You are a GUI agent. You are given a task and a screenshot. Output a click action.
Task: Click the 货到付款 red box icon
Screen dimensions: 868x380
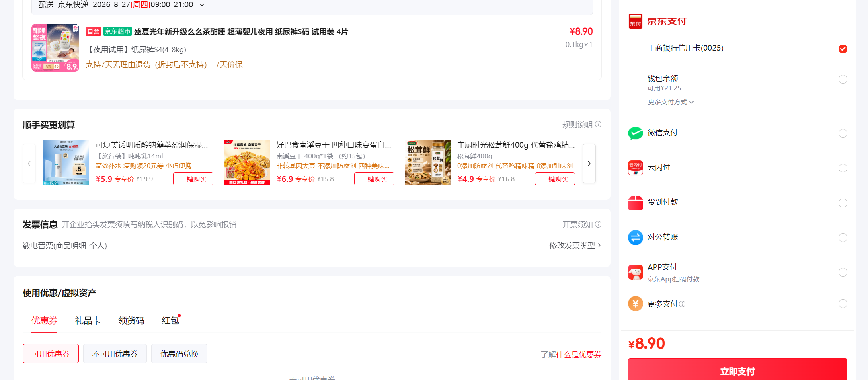(x=635, y=203)
